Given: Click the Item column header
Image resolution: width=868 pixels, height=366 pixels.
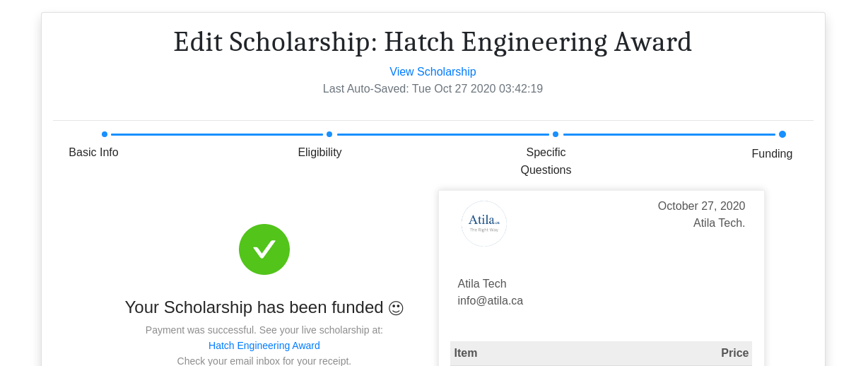Looking at the screenshot, I should pyautogui.click(x=466, y=353).
